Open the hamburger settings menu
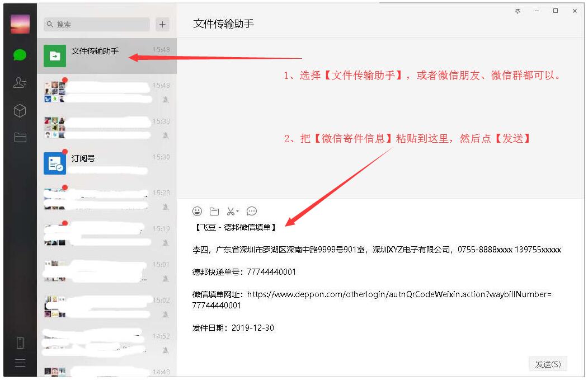Image resolution: width=588 pixels, height=380 pixels. (x=20, y=363)
